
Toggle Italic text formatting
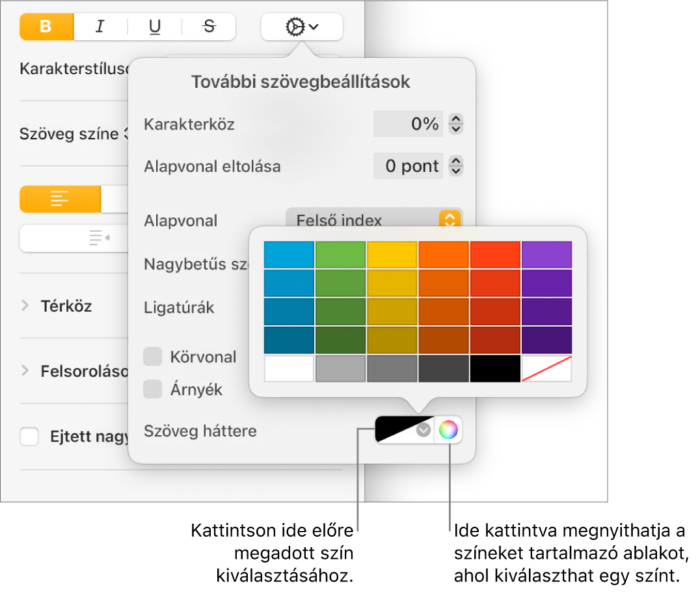[x=100, y=27]
